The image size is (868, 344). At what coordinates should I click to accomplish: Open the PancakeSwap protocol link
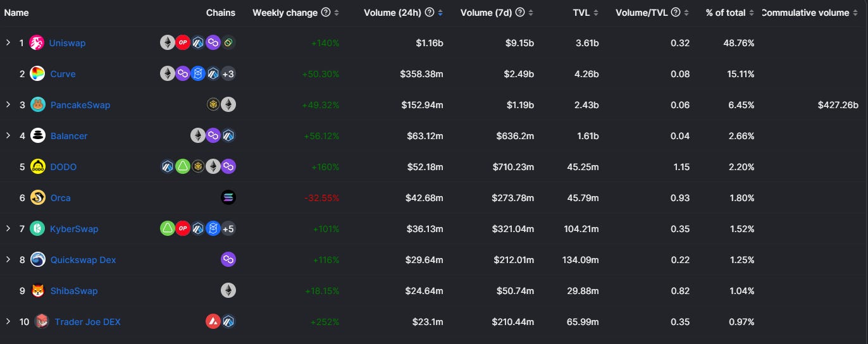80,105
